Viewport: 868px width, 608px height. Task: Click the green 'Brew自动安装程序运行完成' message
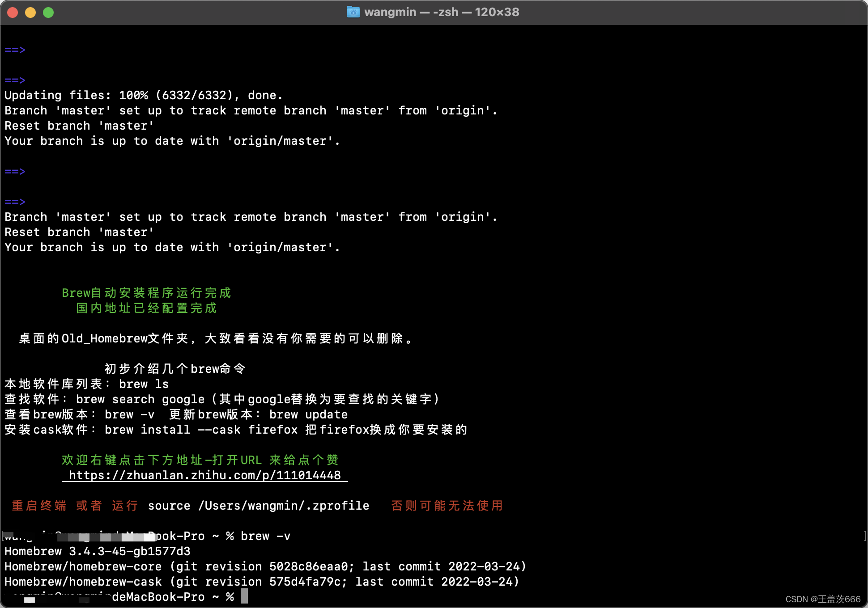(146, 293)
